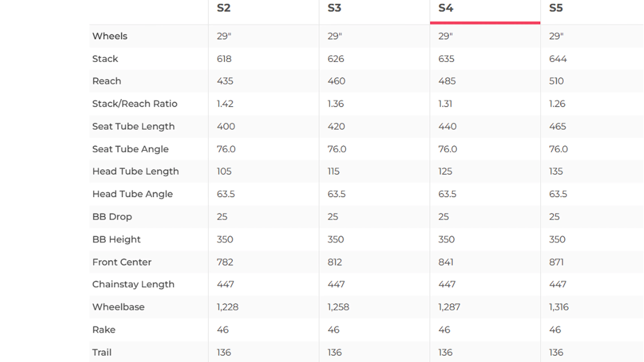Click the Wheels row label
The width and height of the screenshot is (644, 362).
110,36
